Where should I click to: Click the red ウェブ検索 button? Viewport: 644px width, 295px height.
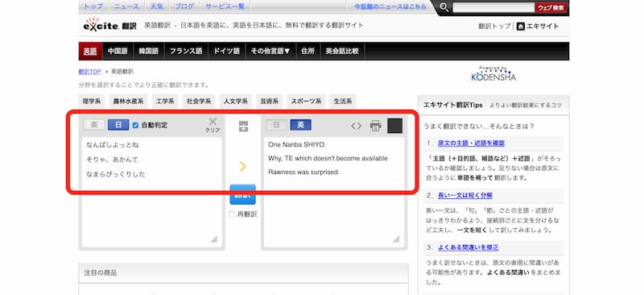pos(551,7)
